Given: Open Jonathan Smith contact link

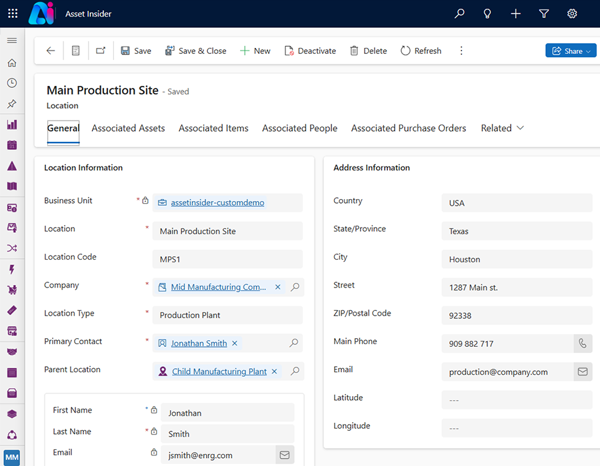Looking at the screenshot, I should (x=199, y=343).
